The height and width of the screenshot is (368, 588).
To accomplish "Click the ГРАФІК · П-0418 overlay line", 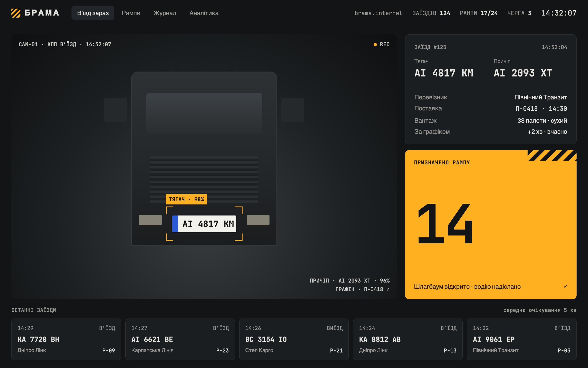I will tap(362, 289).
